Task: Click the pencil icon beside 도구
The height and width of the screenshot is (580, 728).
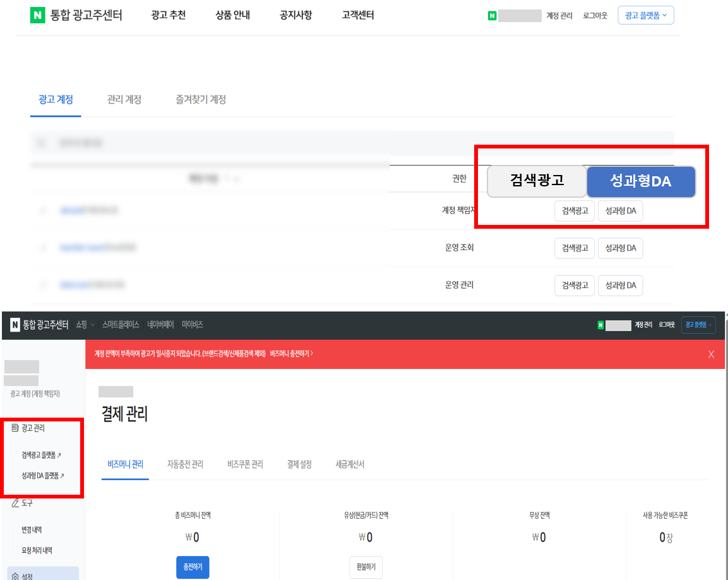Action: (15, 504)
